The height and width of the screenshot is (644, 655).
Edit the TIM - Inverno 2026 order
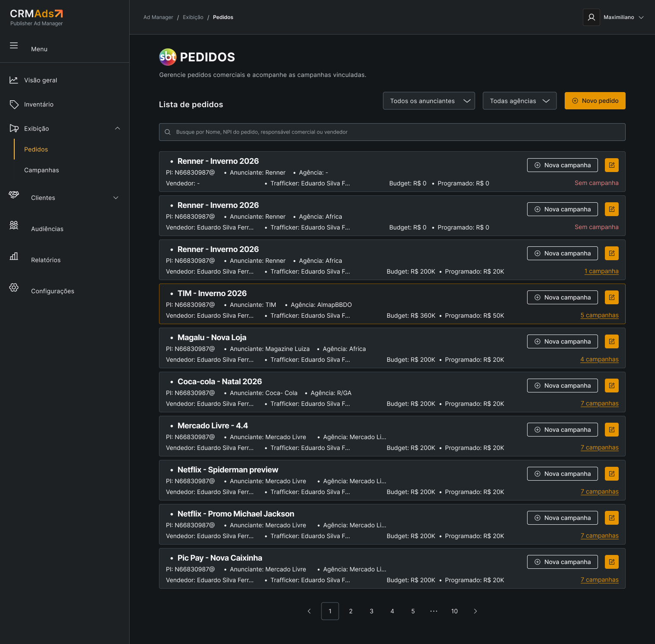pyautogui.click(x=612, y=297)
